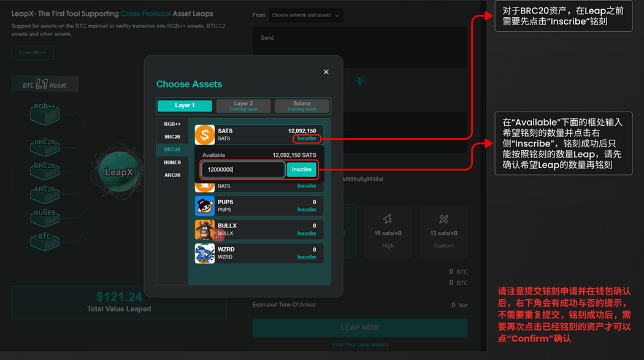Viewport: 644px width, 360px height.
Task: Choose RGB++ asset category
Action: coord(172,124)
